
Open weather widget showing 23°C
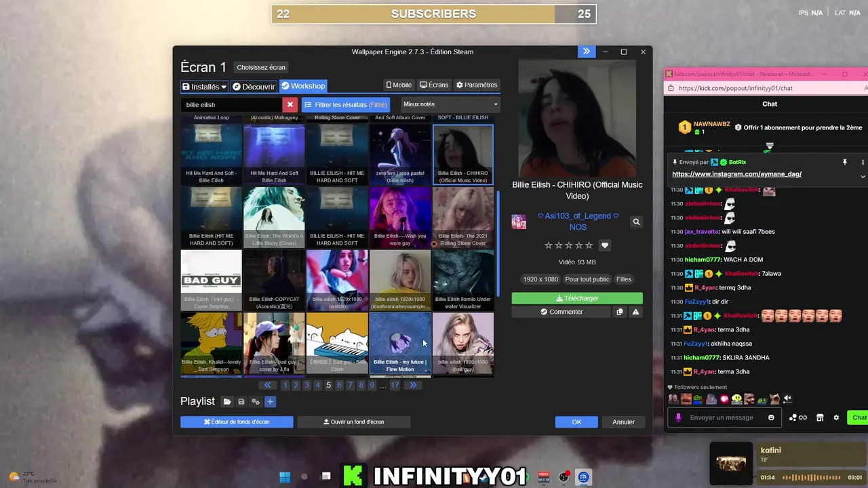(x=31, y=477)
